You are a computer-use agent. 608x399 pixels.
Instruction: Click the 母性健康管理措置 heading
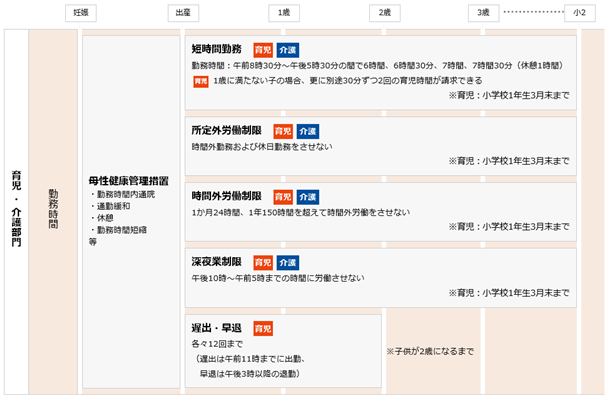click(129, 181)
